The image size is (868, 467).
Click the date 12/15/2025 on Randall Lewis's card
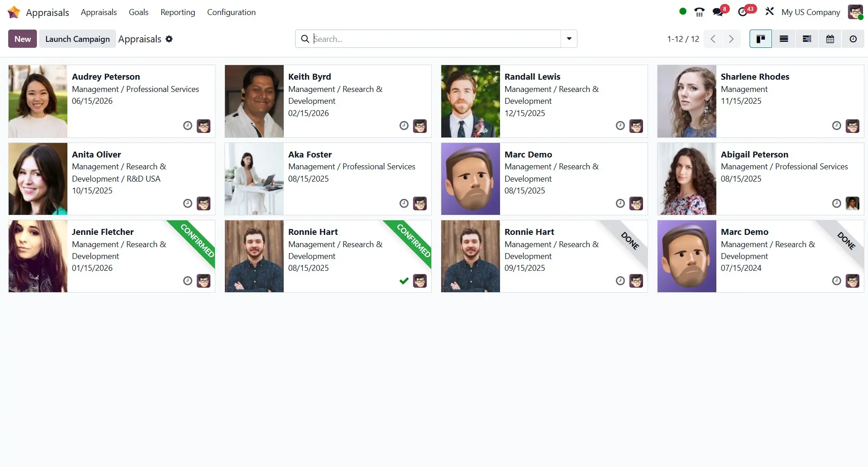click(525, 113)
